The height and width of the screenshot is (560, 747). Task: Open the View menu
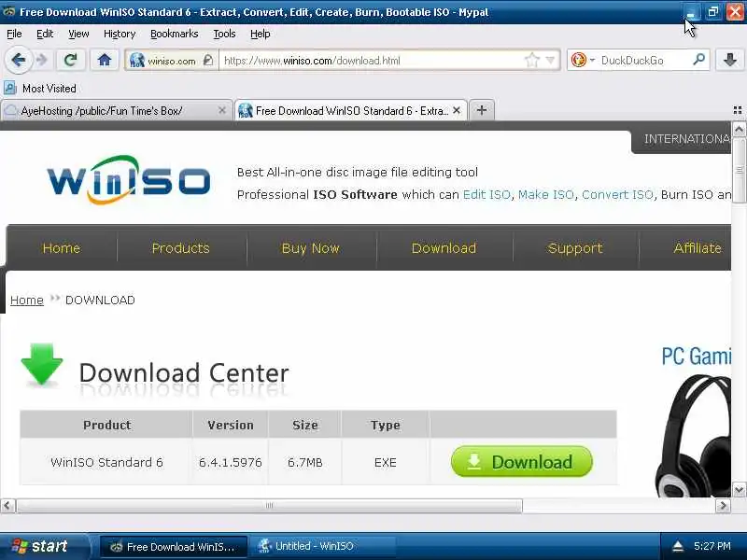point(78,34)
